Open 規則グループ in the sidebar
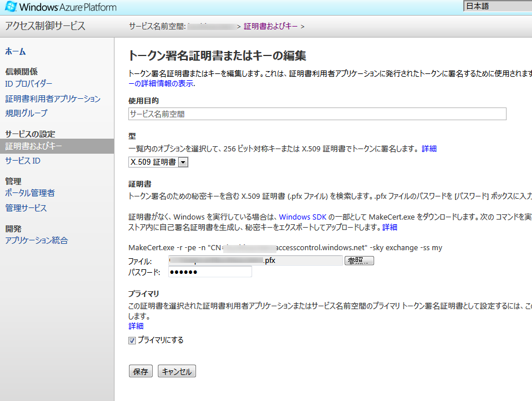The image size is (532, 401). coord(26,113)
